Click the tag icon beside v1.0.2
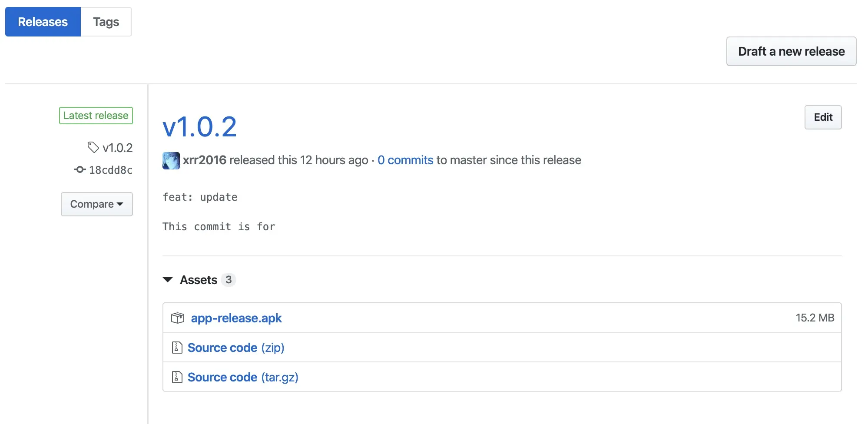The height and width of the screenshot is (424, 868). pos(93,148)
